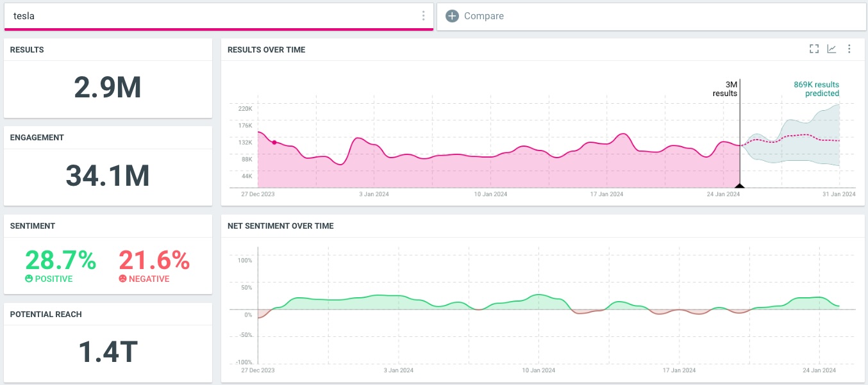
Task: Click the 28.7% positive sentiment figure
Action: (61, 260)
